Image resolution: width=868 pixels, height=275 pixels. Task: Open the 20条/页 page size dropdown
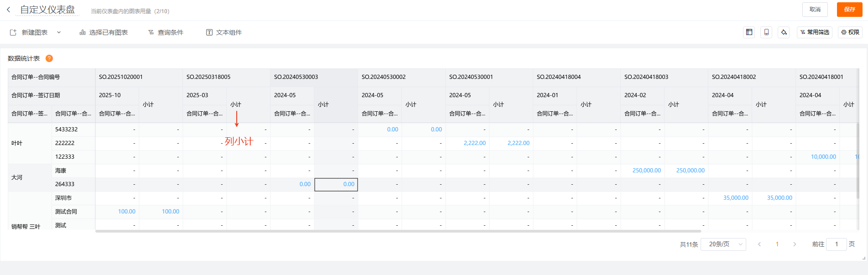(x=723, y=244)
